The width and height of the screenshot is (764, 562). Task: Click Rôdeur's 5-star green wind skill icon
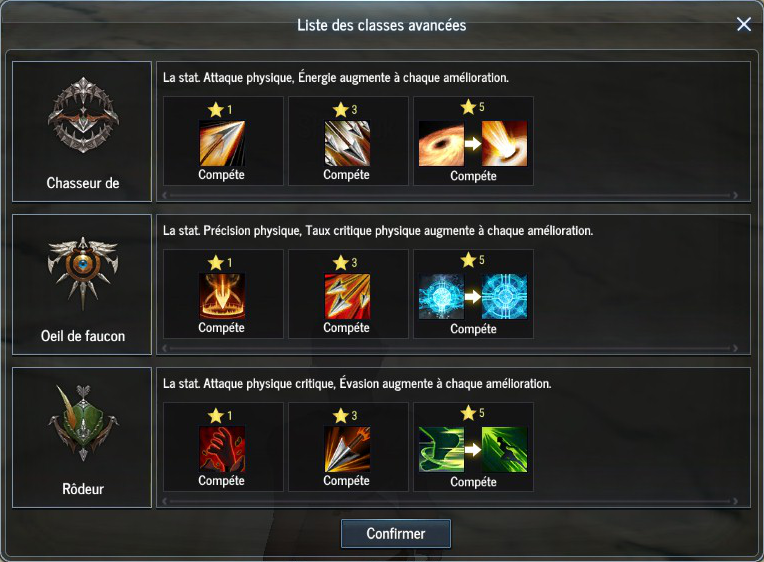pos(441,449)
